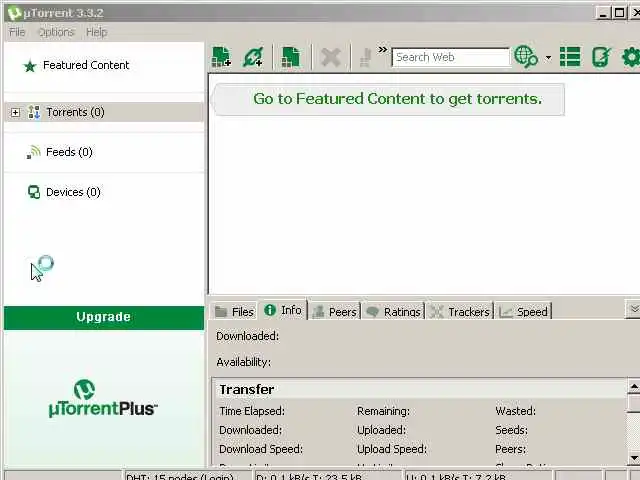Click the list view toggle icon
Image resolution: width=640 pixels, height=480 pixels.
point(570,57)
